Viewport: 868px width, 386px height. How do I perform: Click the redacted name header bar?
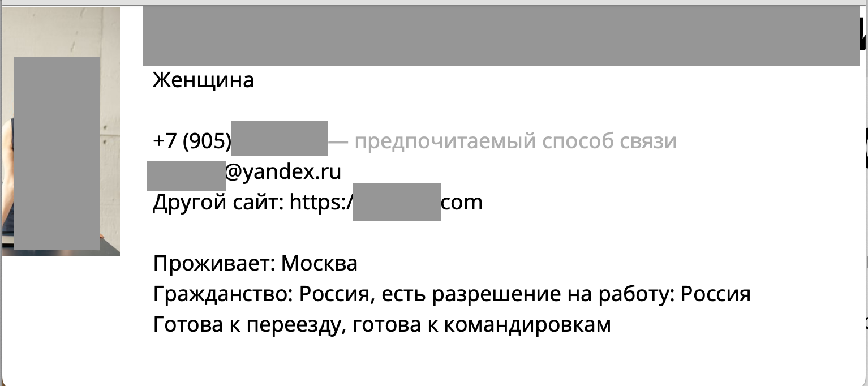[501, 37]
